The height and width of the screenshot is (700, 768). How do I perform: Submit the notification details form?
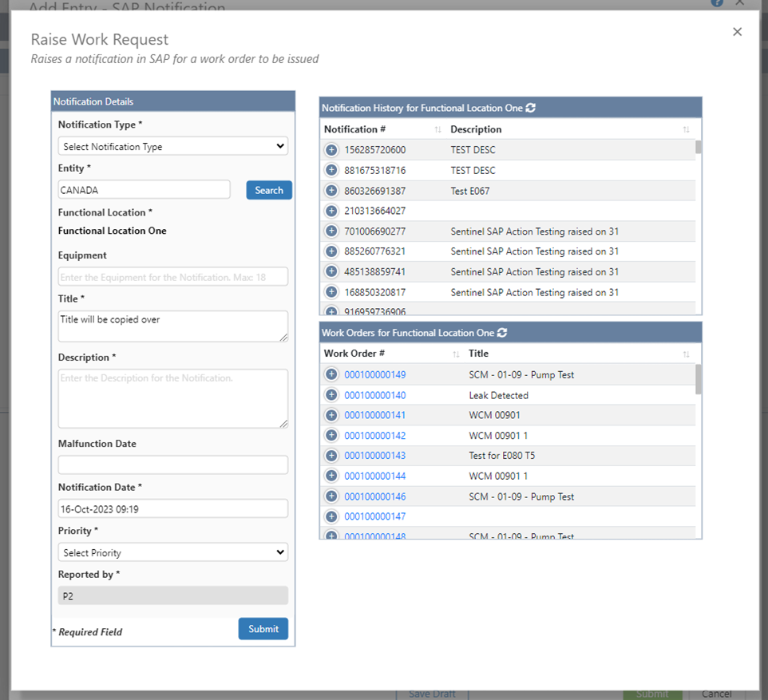[x=263, y=629]
